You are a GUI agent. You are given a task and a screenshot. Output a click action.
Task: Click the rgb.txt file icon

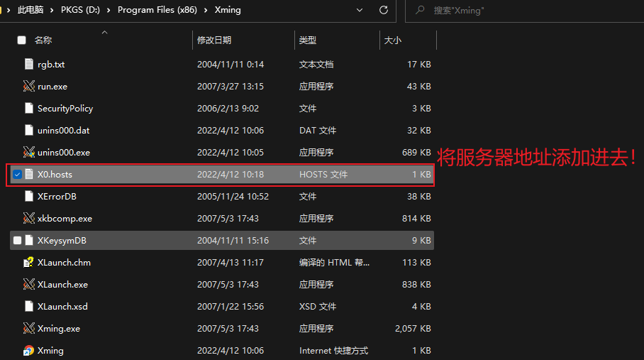pos(29,64)
